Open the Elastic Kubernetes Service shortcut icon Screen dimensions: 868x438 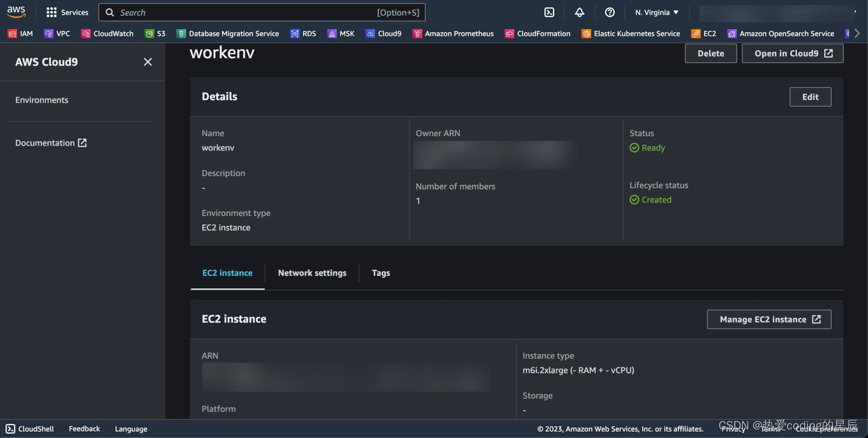(586, 34)
